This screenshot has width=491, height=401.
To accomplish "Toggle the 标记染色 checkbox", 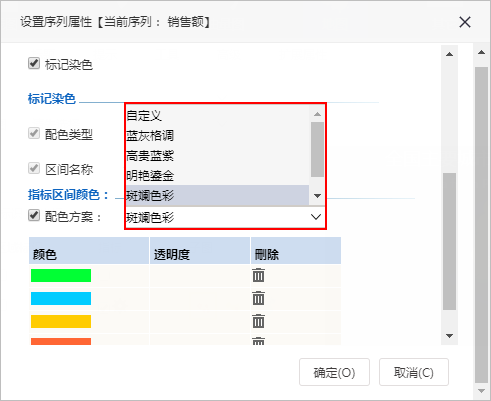I will [x=34, y=63].
